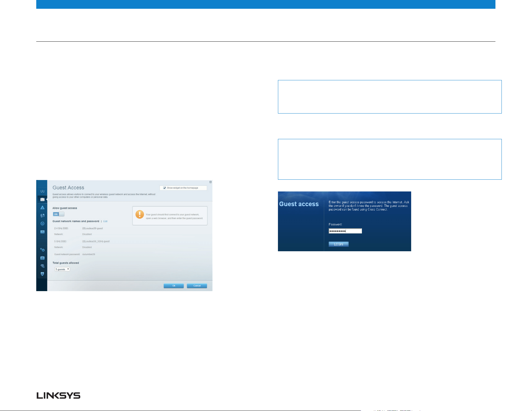Open Connectivity gears icon in sidebar

tap(42, 250)
